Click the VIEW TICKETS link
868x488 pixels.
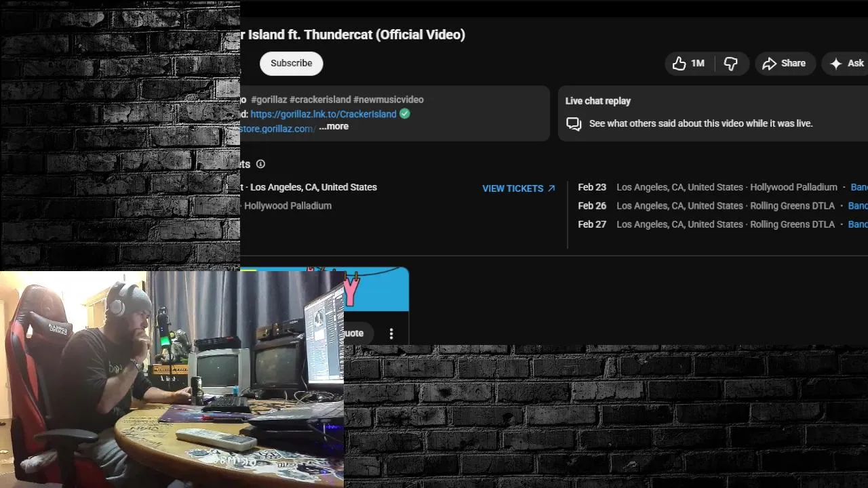point(519,188)
